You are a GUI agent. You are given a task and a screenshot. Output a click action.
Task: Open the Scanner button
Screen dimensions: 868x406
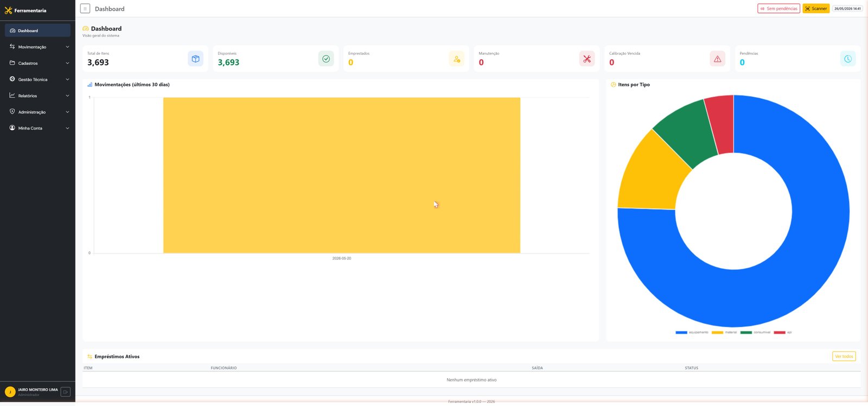click(x=816, y=9)
